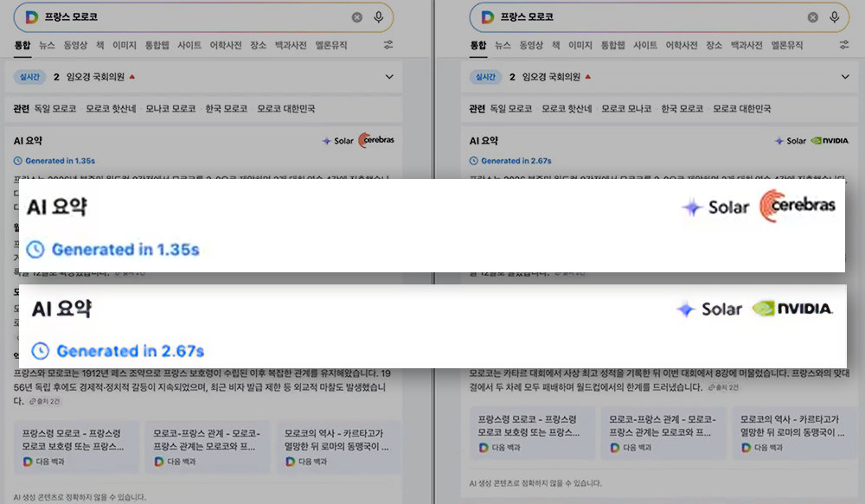Open the 백과사전 tab in the left panel
Image resolution: width=865 pixels, height=504 pixels.
[291, 45]
